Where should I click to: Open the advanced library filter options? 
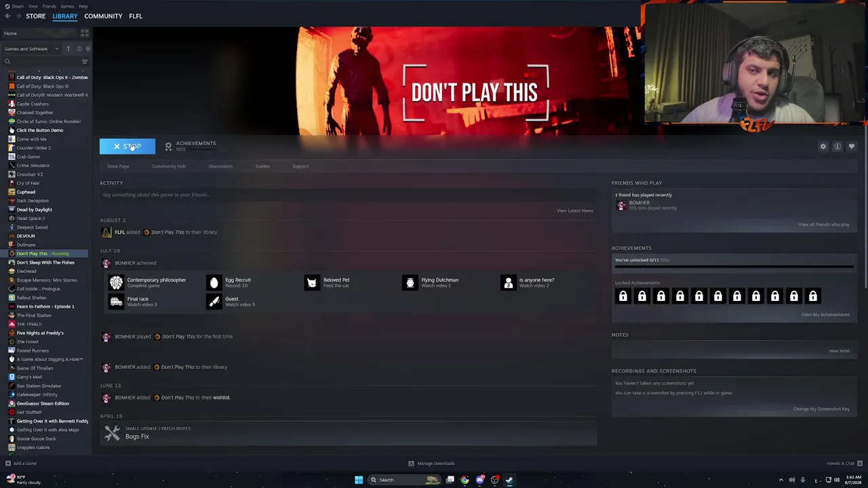click(x=85, y=62)
